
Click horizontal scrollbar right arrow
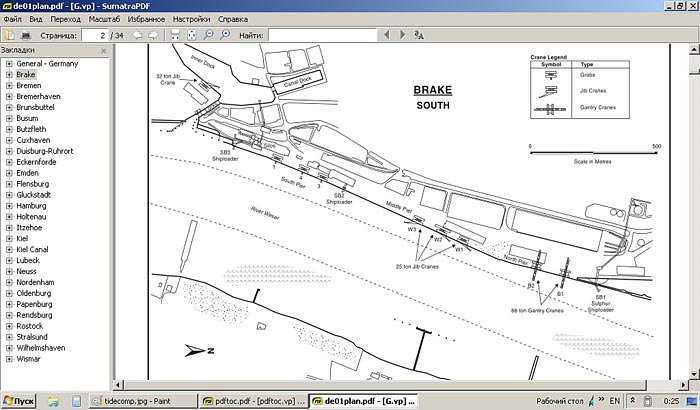[684, 385]
